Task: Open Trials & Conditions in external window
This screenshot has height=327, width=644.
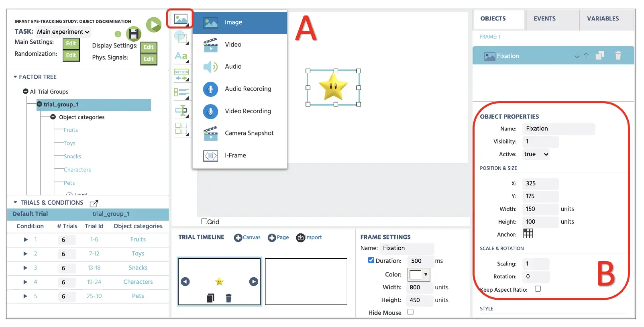Action: point(94,203)
